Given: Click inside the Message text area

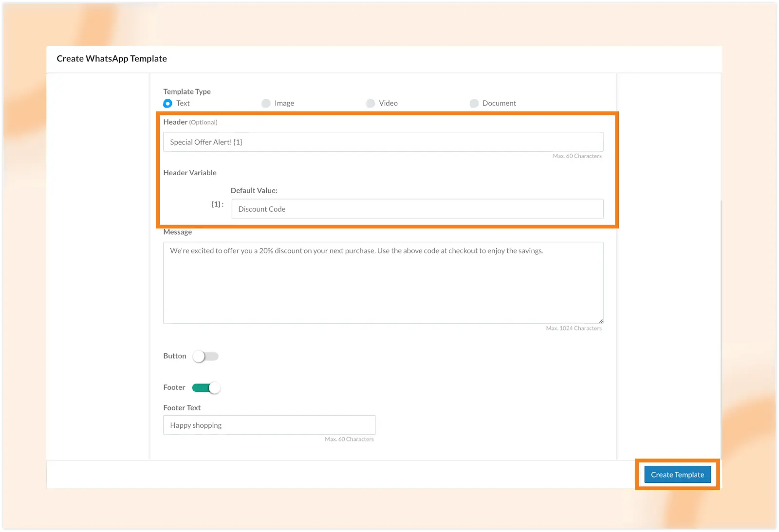Looking at the screenshot, I should point(383,282).
